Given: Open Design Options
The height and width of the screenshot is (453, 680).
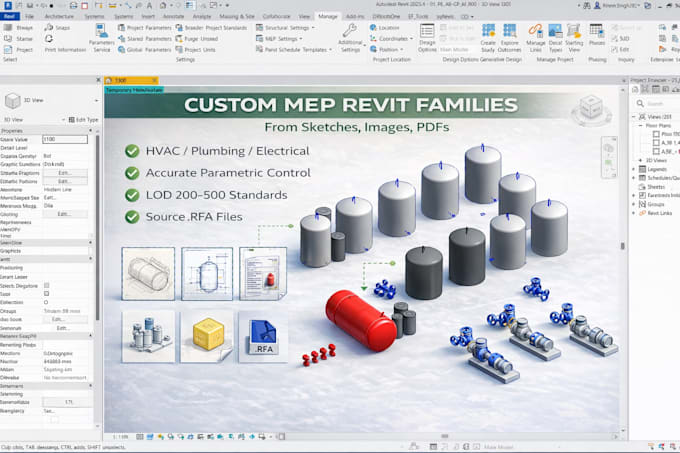Looking at the screenshot, I should [427, 38].
